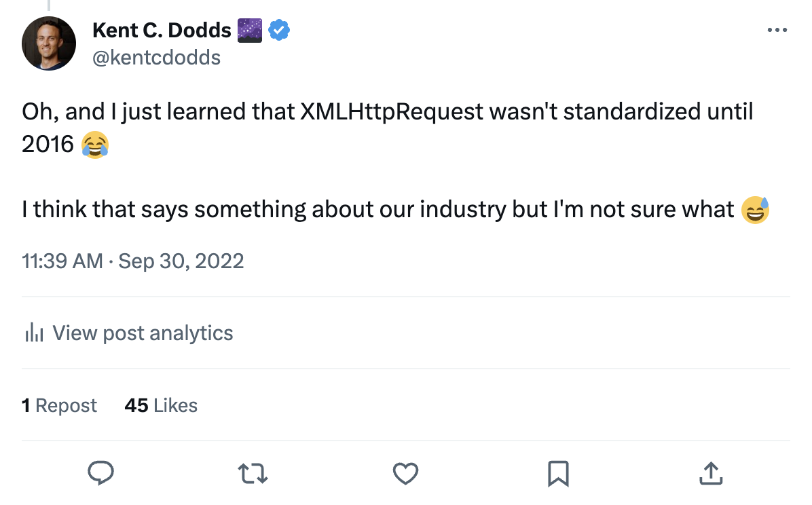Click the reply speech bubble icon
The height and width of the screenshot is (505, 812).
click(100, 473)
